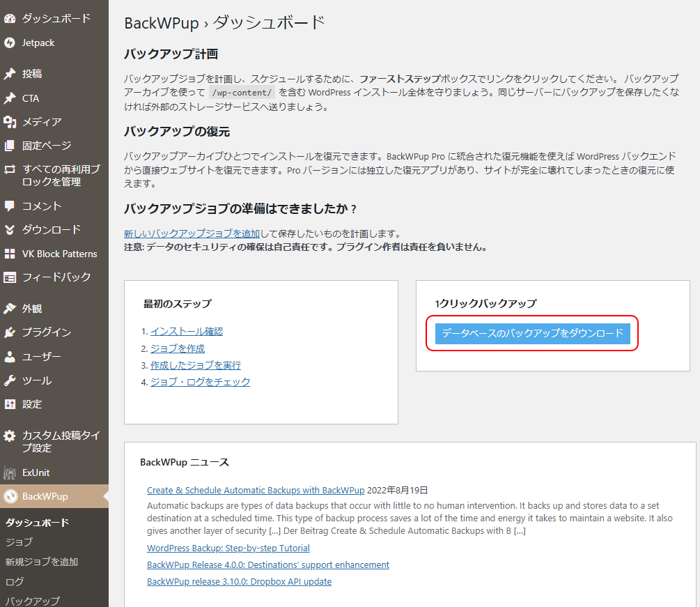Click the user silhouette icon beside ユーザー

click(10, 356)
